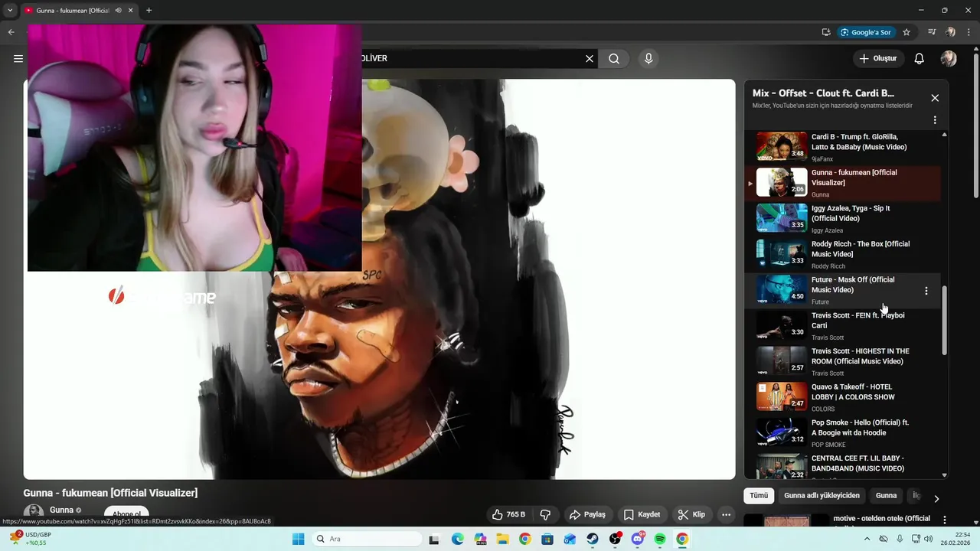This screenshot has height=551, width=980.
Task: Click the magnifier search button
Action: click(614, 59)
